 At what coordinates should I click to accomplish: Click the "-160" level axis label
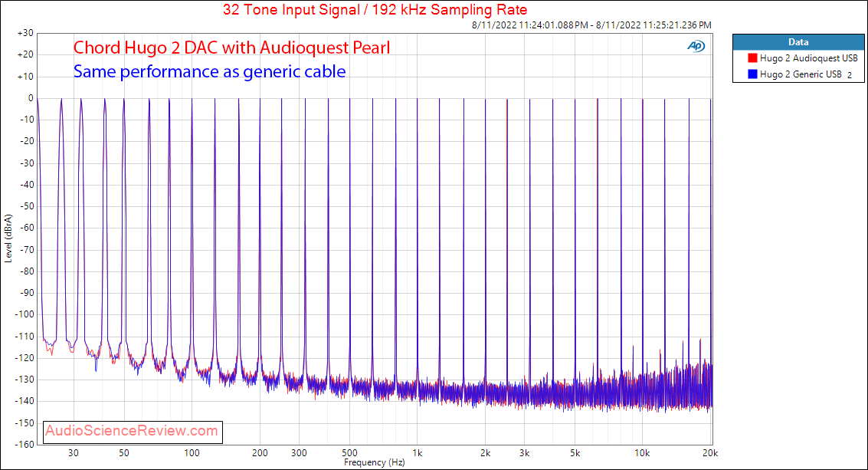(25, 444)
